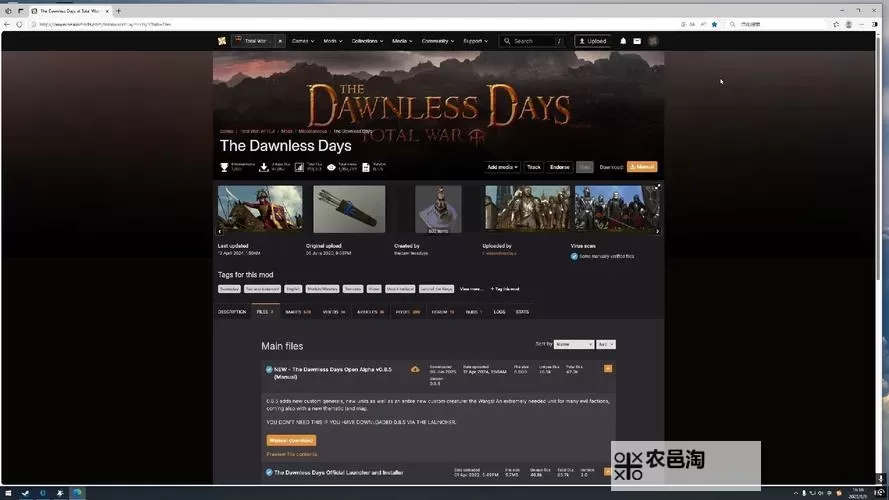Click the bookmark star in address bar
The image size is (889, 500).
tap(714, 24)
